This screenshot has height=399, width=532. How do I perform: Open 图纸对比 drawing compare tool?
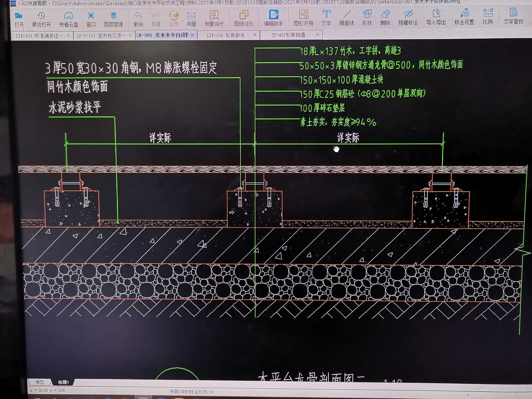(244, 19)
